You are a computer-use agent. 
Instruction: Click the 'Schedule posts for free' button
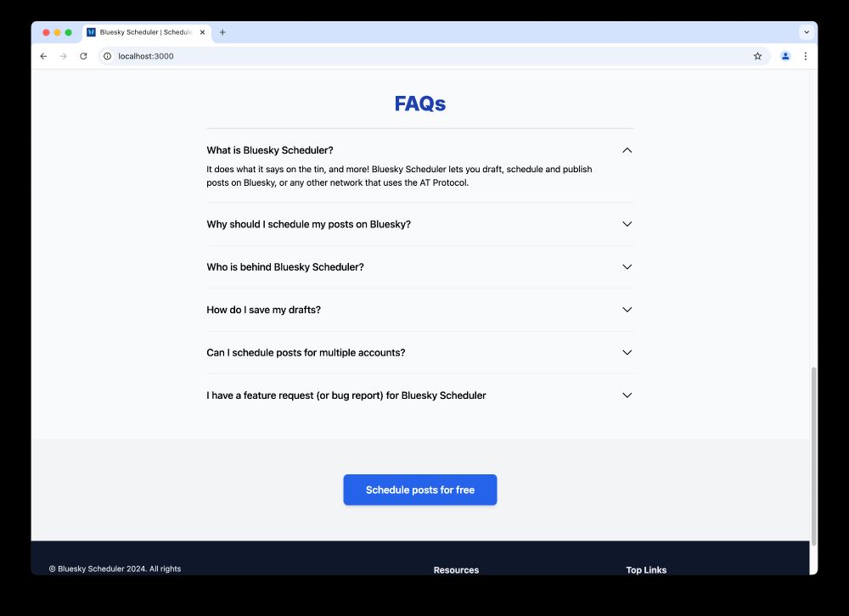(x=419, y=490)
